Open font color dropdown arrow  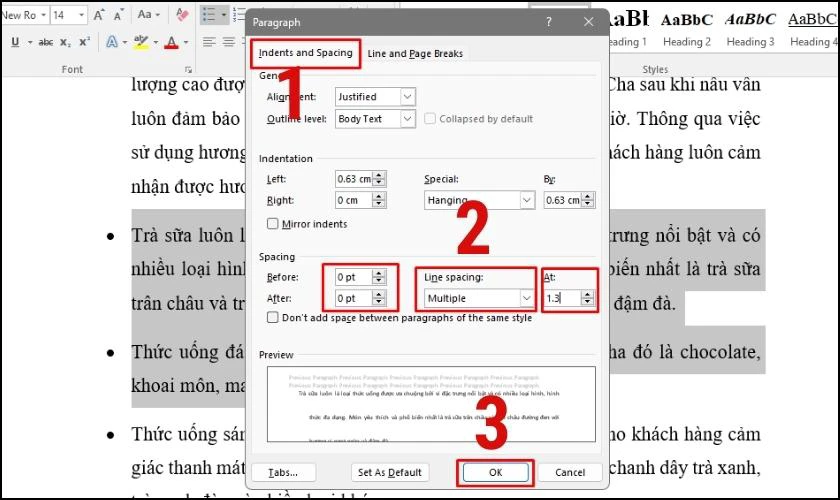[186, 42]
